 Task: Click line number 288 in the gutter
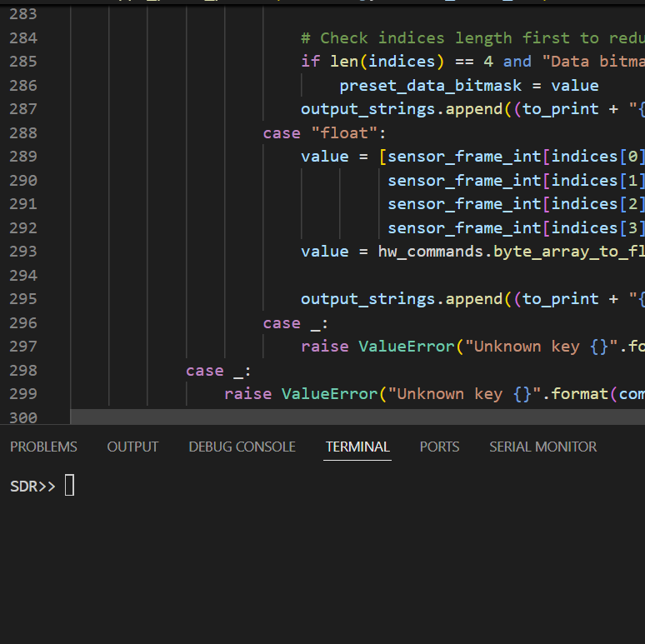point(23,133)
